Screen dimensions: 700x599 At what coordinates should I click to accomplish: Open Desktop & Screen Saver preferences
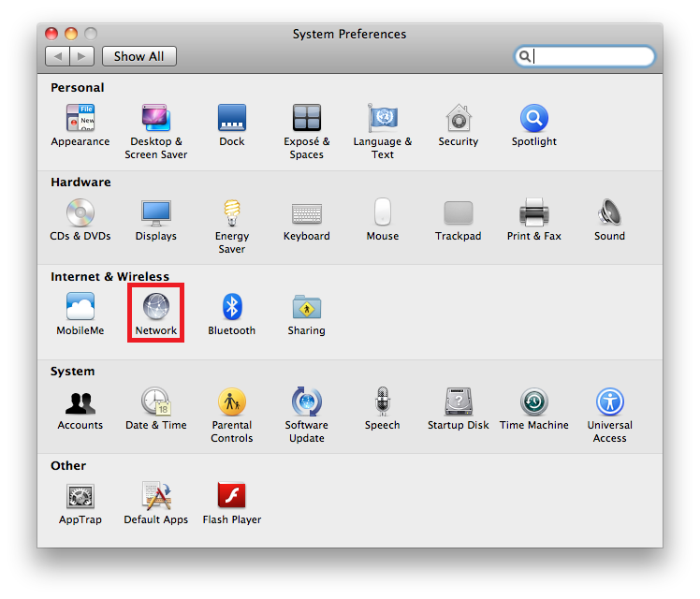coord(155,119)
